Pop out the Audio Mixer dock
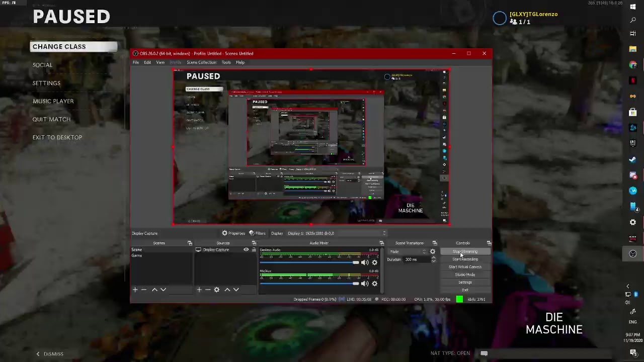 (381, 243)
